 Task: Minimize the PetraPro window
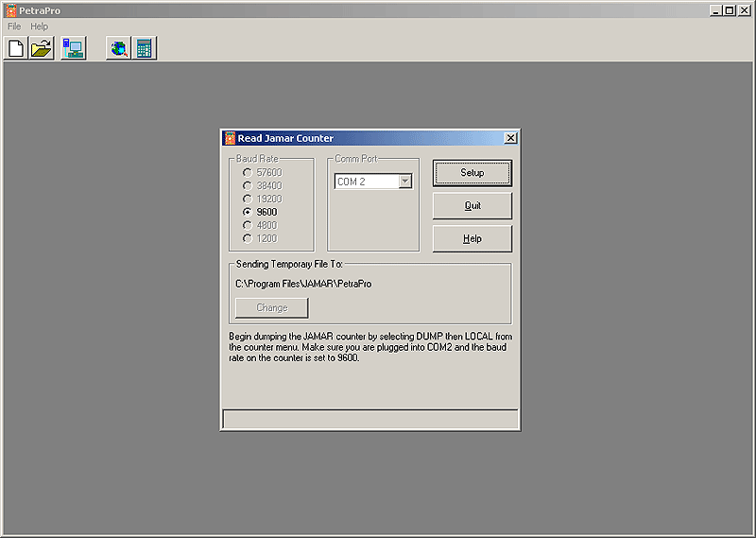click(716, 10)
